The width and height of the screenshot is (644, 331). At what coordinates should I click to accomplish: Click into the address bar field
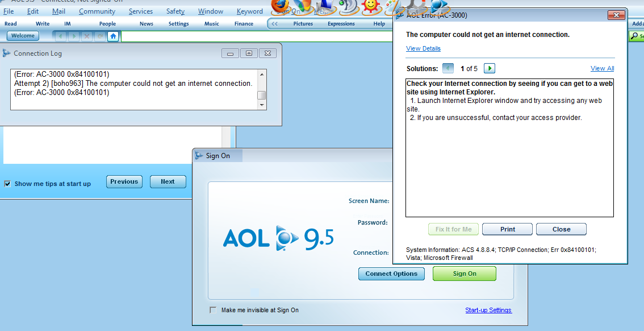[x=257, y=36]
